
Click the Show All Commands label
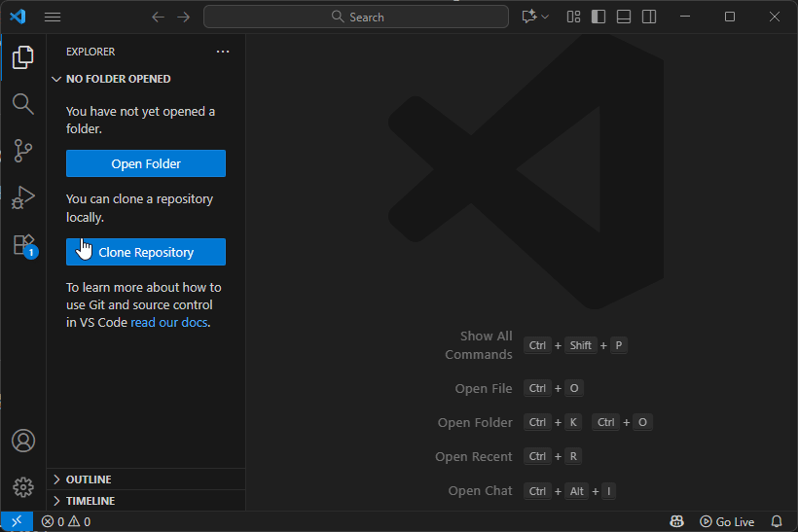coord(479,345)
